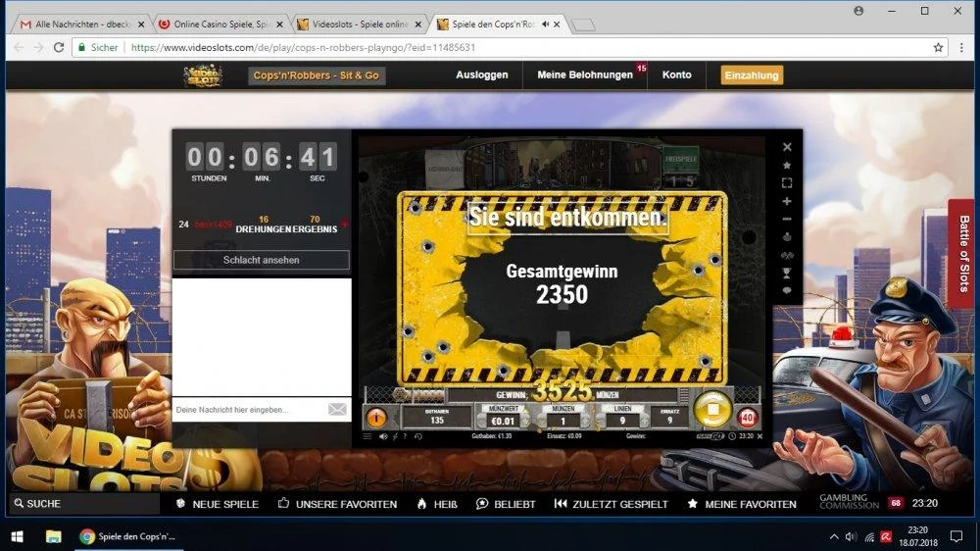Open the trophy icon in game sidebar
The image size is (980, 551).
tap(787, 274)
